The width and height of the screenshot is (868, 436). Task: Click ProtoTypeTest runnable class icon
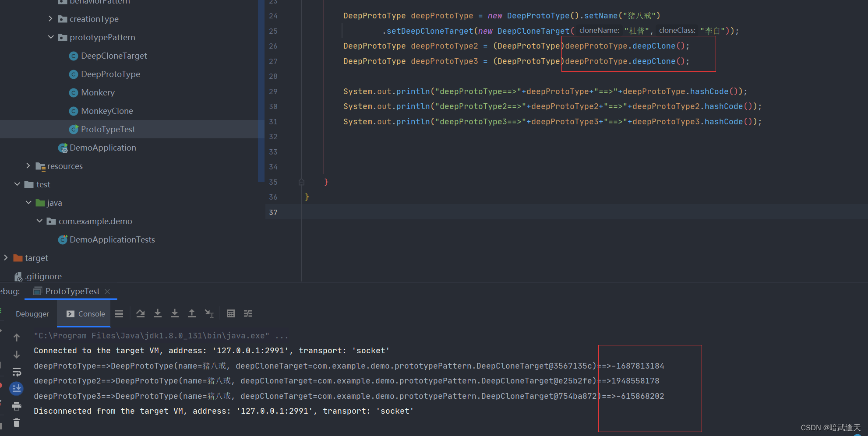click(x=74, y=129)
